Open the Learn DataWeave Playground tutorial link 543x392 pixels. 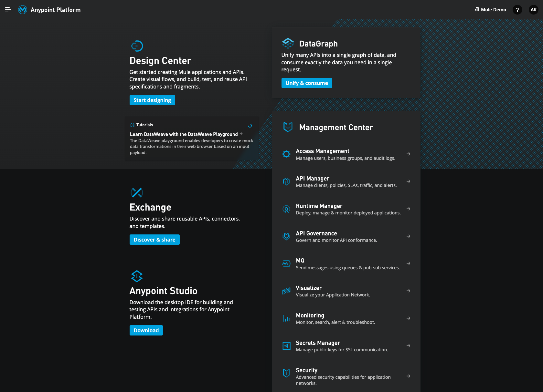point(184,134)
